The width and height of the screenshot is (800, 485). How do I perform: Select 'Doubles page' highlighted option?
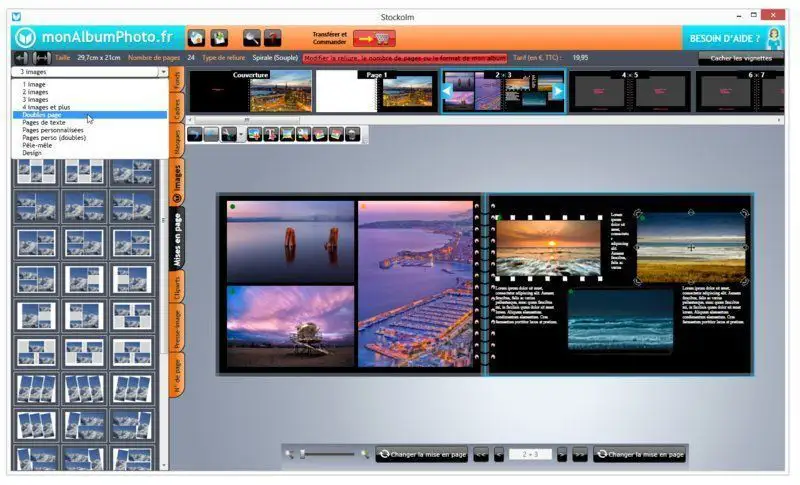tap(90, 115)
